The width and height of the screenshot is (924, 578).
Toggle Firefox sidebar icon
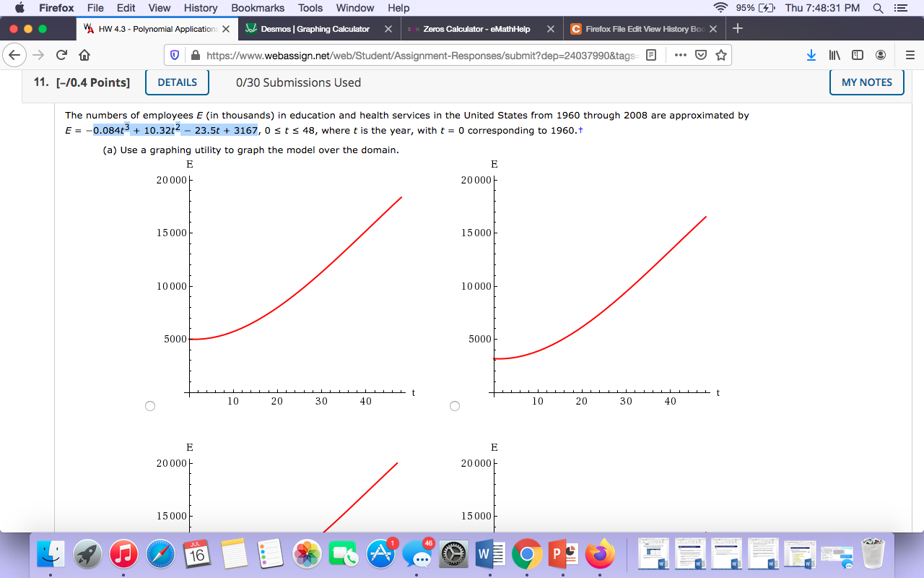coord(858,55)
